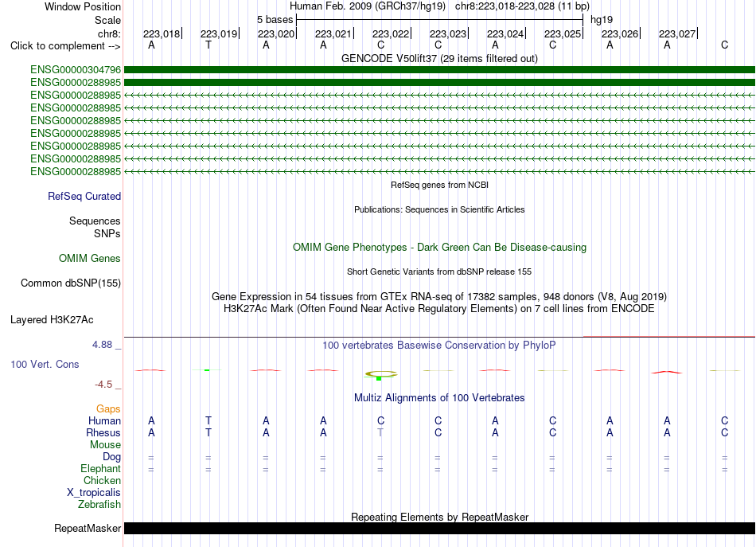Viewport: 756px width, 547px height.
Task: Click the Mouse species label
Action: (x=105, y=445)
